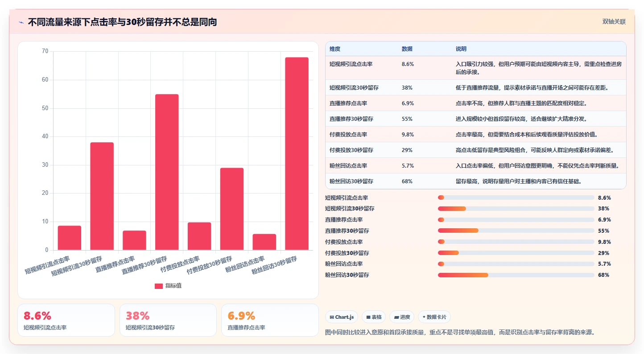Click the 短视频引流点击率 progress bar
Image resolution: width=644 pixels, height=354 pixels.
(x=516, y=198)
